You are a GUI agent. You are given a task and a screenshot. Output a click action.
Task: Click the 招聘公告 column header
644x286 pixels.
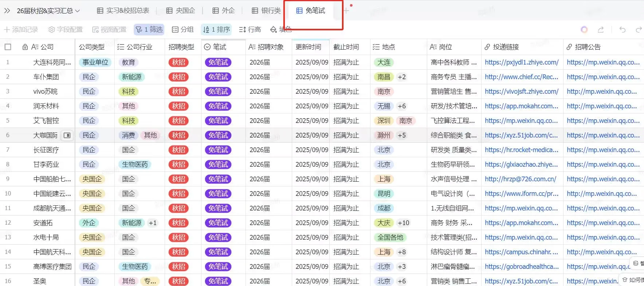tap(604, 47)
